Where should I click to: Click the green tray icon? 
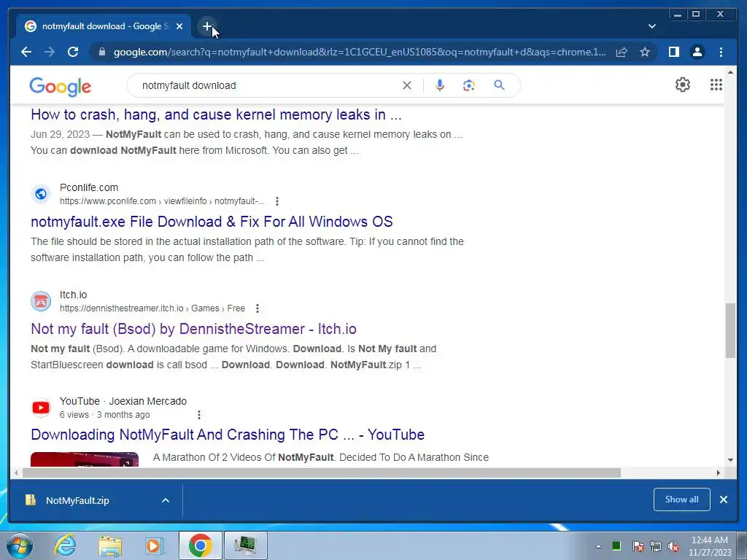point(616,546)
